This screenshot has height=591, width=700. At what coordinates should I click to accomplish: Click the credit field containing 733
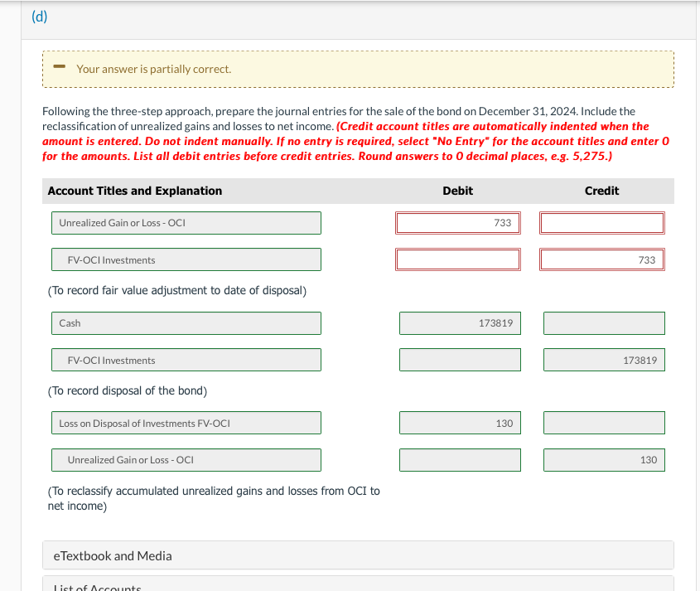tap(601, 259)
